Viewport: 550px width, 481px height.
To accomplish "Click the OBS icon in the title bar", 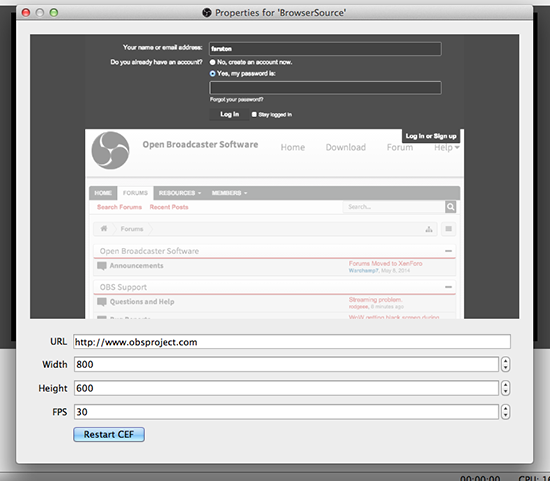I will 207,13.
